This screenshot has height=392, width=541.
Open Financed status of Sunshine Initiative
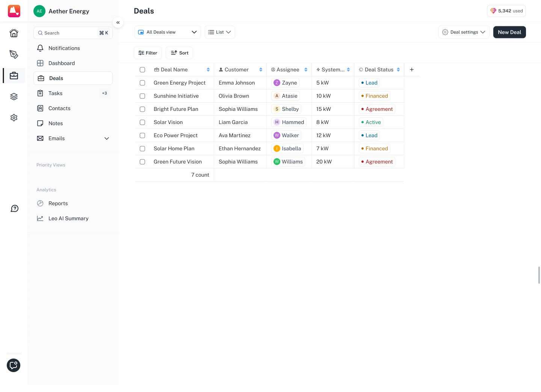click(375, 96)
